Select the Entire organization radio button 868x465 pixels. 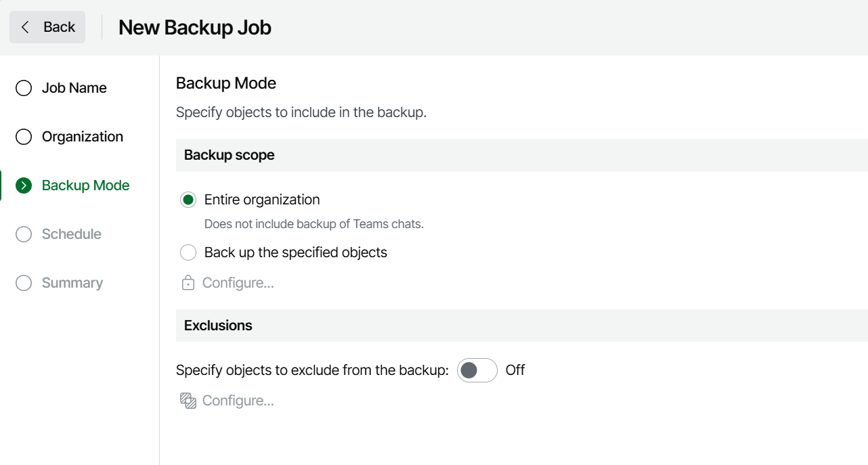click(188, 200)
